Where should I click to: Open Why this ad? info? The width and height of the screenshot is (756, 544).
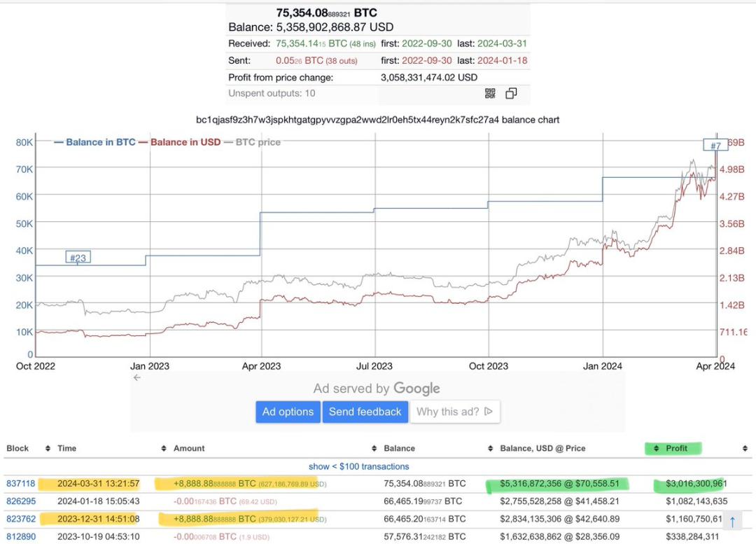tap(454, 412)
